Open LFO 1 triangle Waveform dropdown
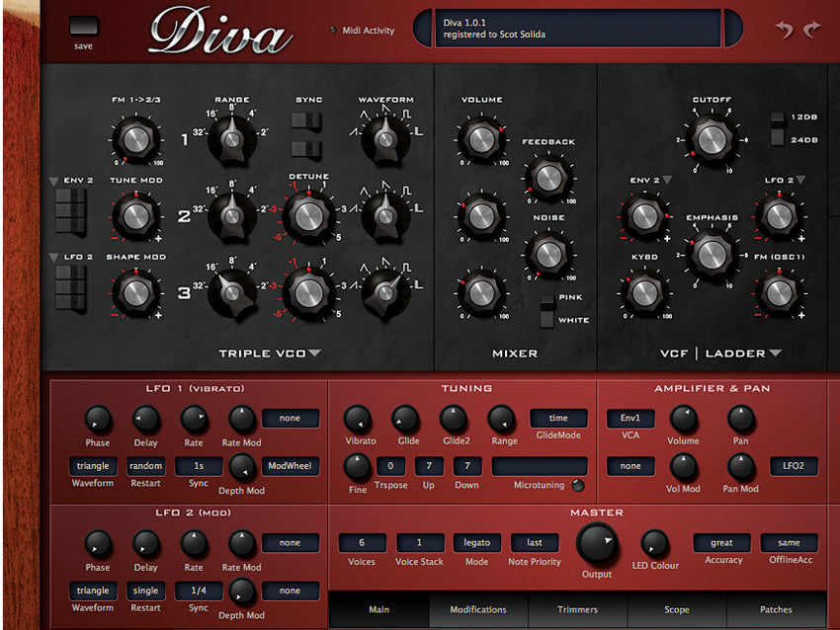This screenshot has width=840, height=630. click(x=93, y=466)
